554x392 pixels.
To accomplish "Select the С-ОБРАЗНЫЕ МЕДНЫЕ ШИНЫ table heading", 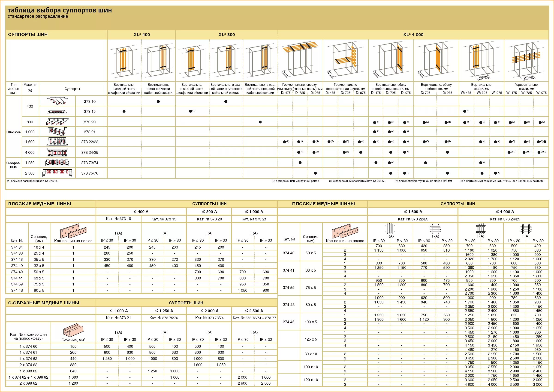I will click(x=44, y=303).
